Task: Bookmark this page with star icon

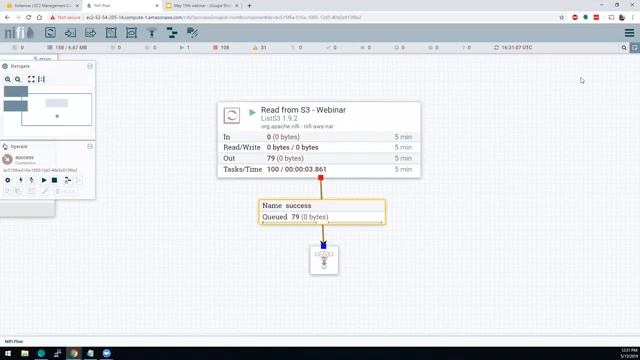Action: point(561,18)
